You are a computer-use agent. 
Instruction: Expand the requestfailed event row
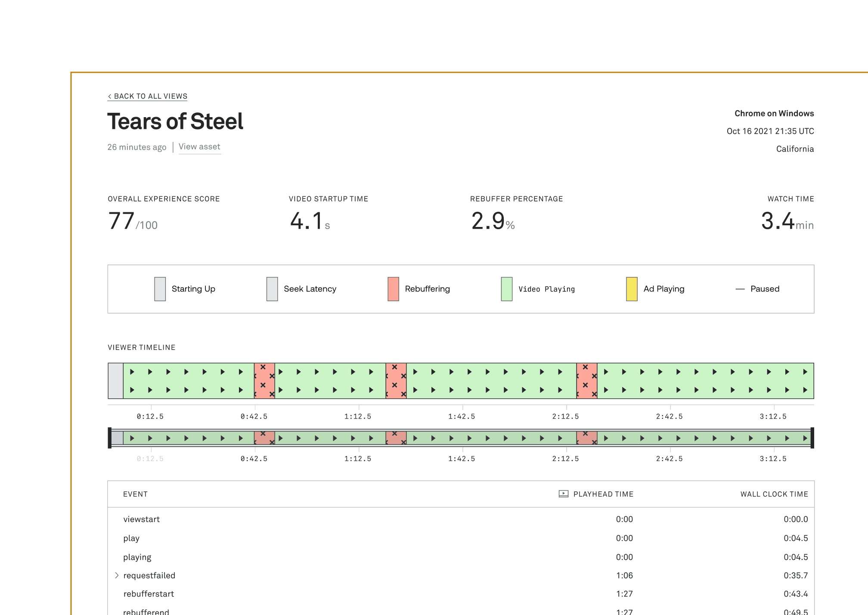point(117,575)
